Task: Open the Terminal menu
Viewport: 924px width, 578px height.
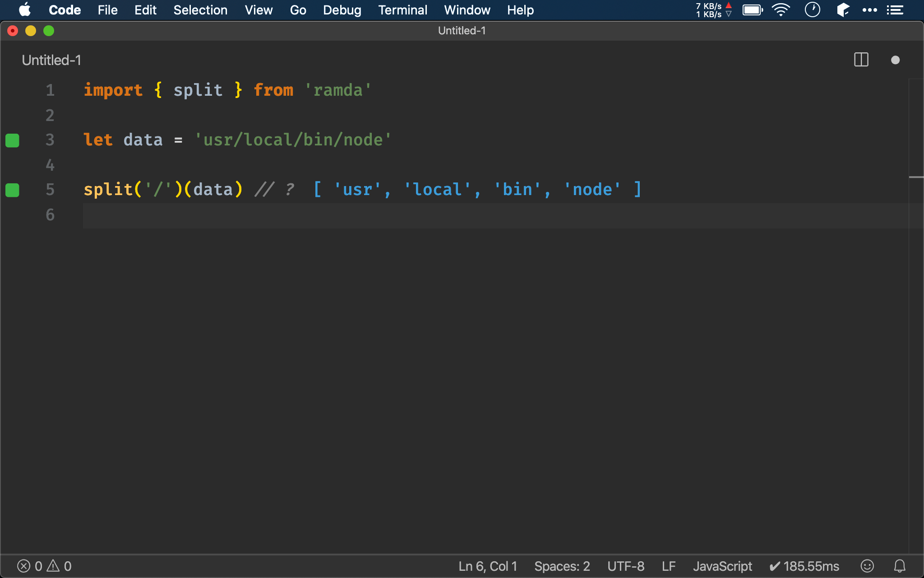Action: (x=402, y=10)
